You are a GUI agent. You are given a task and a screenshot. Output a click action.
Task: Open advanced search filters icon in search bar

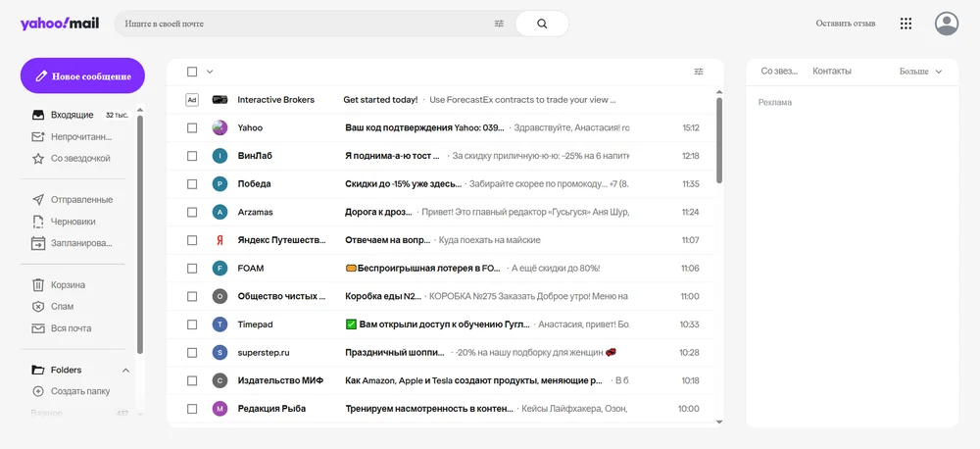coord(499,24)
